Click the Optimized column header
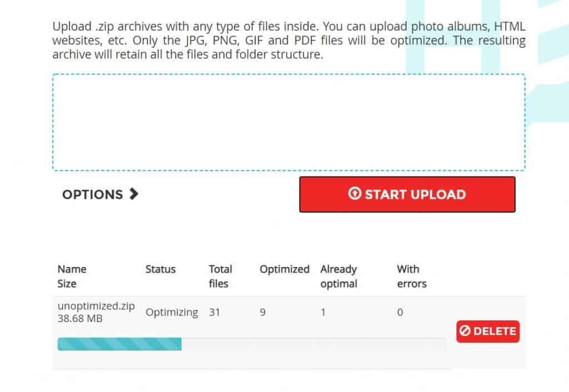This screenshot has height=392, width=569. (284, 269)
